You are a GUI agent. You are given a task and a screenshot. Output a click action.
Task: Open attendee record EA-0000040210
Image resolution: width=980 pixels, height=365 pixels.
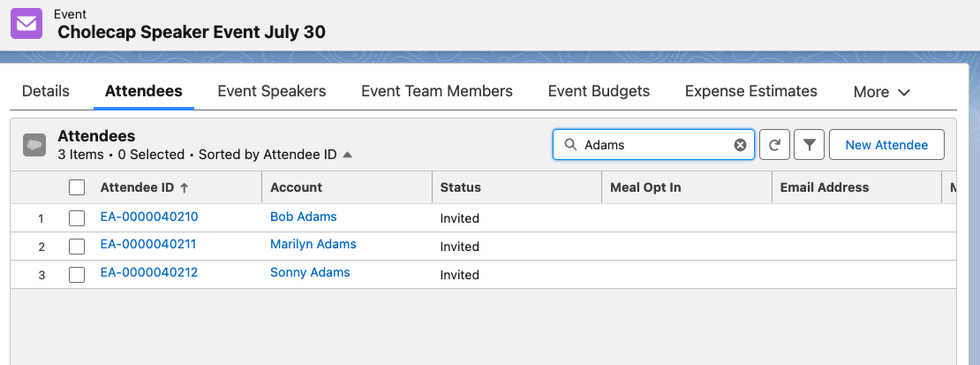(x=149, y=217)
